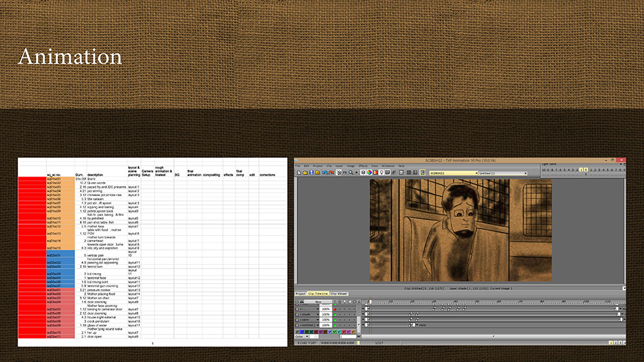Screen dimensions: 644x362
Task: Toggle visibility dot of Untitled 1 layer
Action: pos(335,325)
